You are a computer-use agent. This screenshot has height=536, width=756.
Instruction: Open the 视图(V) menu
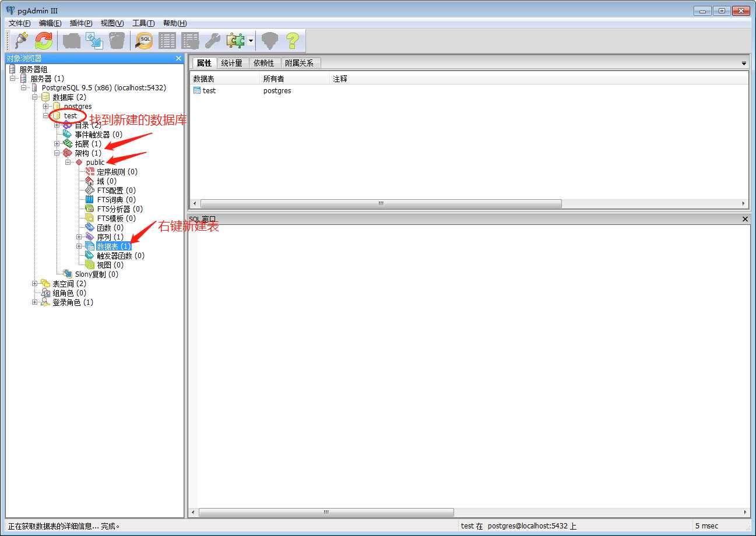[112, 23]
